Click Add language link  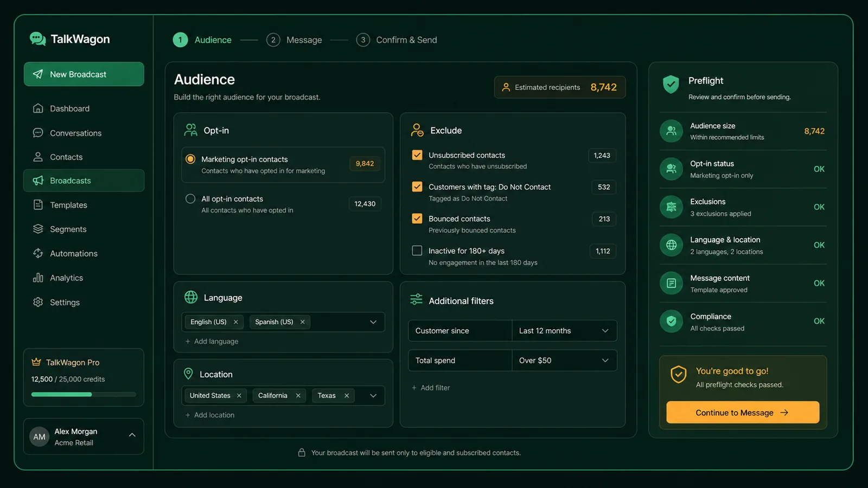tap(212, 342)
